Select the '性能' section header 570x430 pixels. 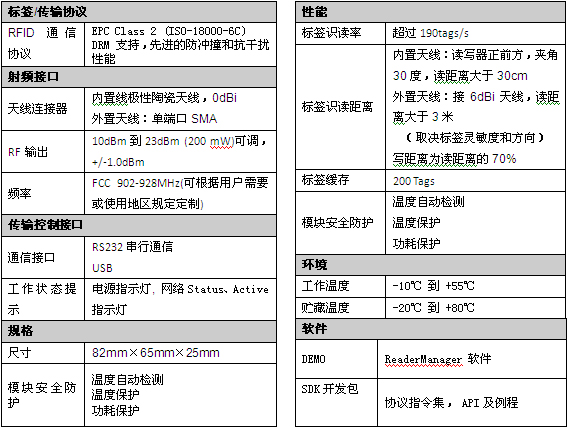coord(430,12)
